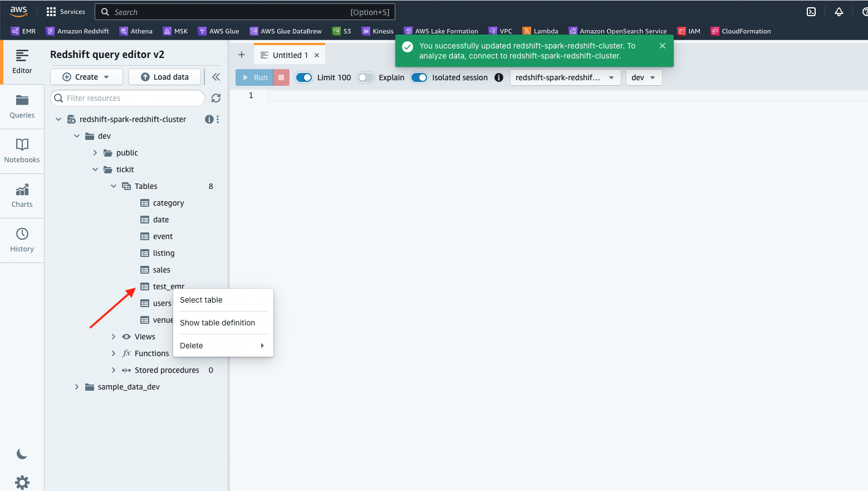Open the dev database dropdown
Image resolution: width=868 pixels, height=491 pixels.
tap(644, 77)
